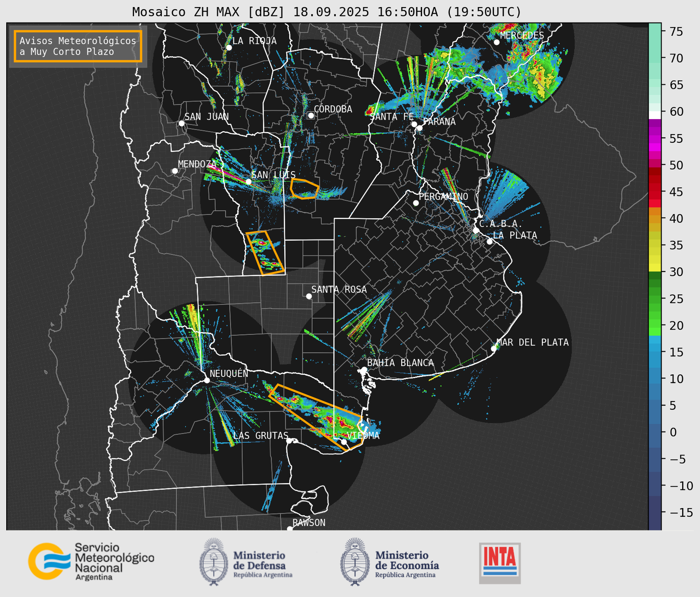
Task: Click the MERCEDES label text
Action: coord(522,35)
